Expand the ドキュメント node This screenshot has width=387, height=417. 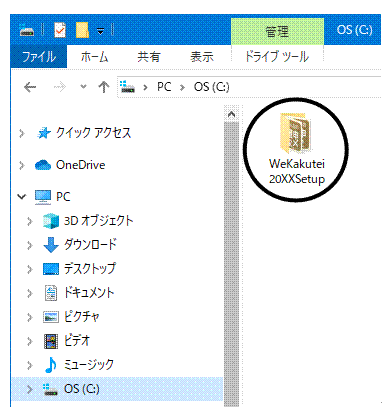[30, 293]
